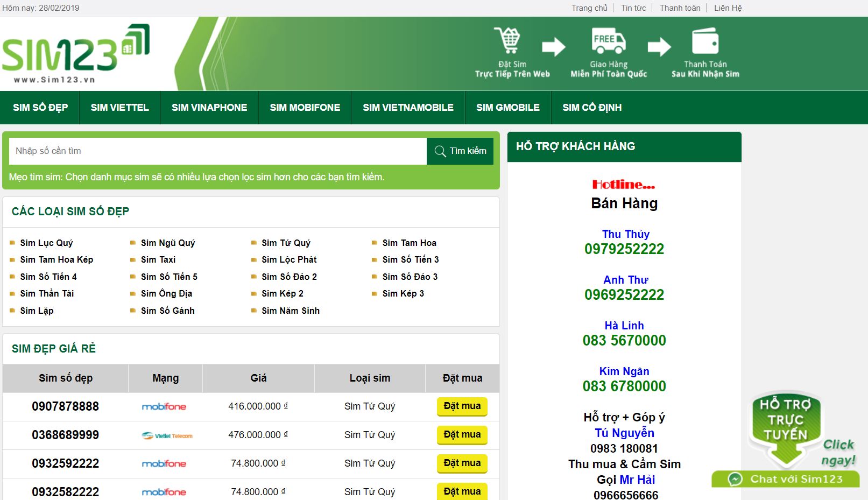Open Sim Kép 3 category
Screen dimensions: 868x500
[x=403, y=294]
